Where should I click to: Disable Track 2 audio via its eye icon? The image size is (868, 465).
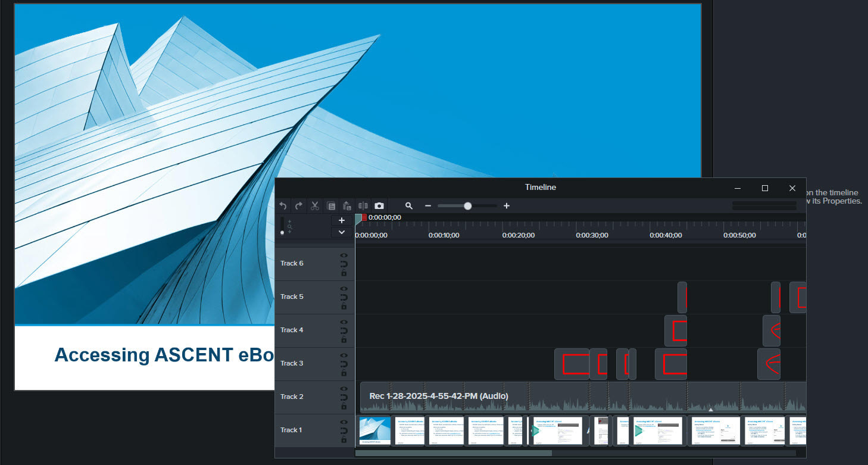(344, 389)
